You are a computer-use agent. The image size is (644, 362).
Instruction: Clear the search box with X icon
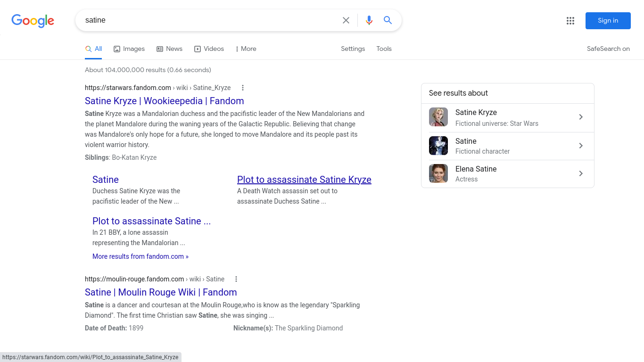[346, 20]
